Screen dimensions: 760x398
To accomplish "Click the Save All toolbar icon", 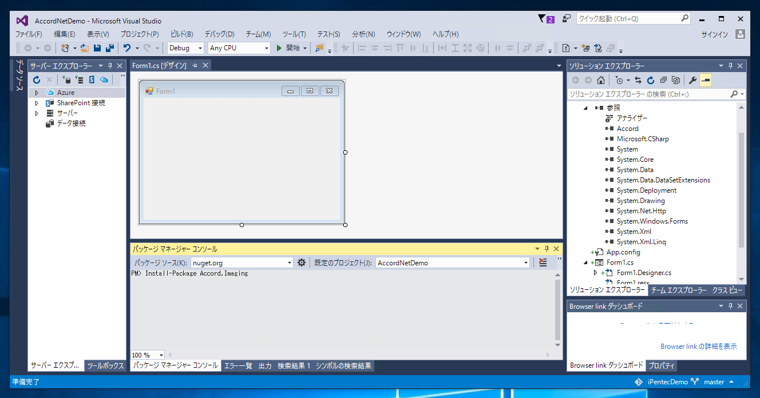I will 110,48.
